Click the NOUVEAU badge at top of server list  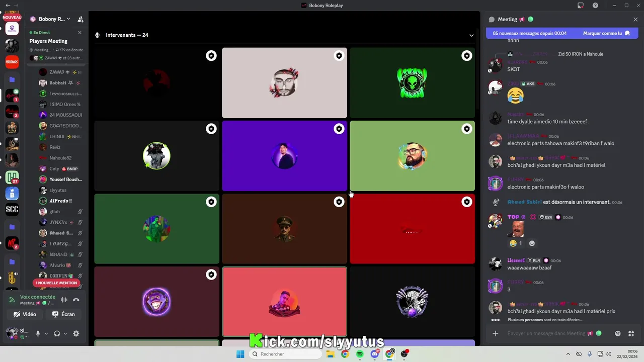pyautogui.click(x=12, y=17)
